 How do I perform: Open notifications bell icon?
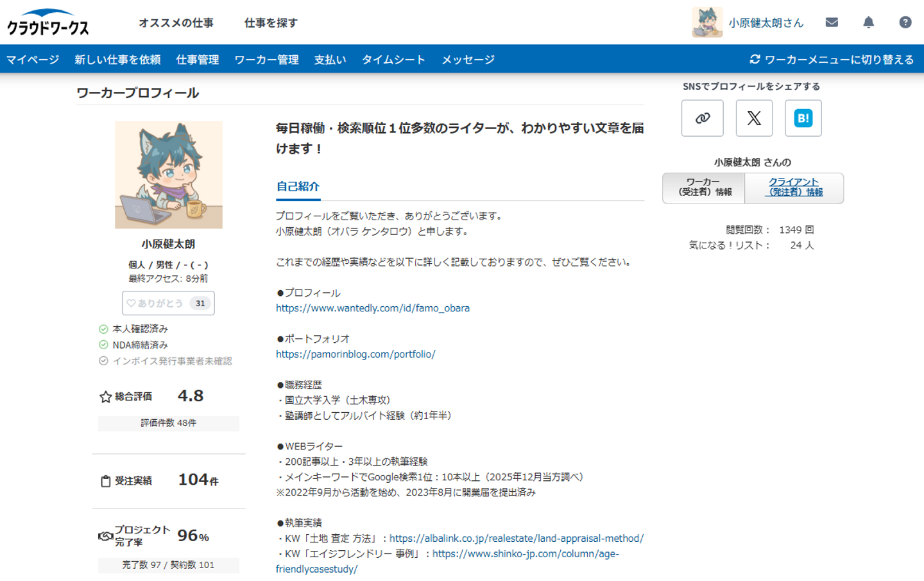coord(868,22)
